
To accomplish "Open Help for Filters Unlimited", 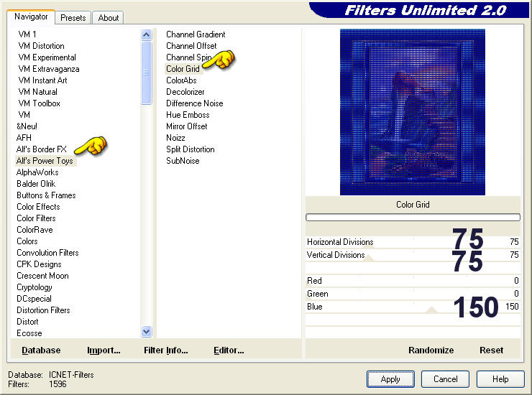I will 500,379.
